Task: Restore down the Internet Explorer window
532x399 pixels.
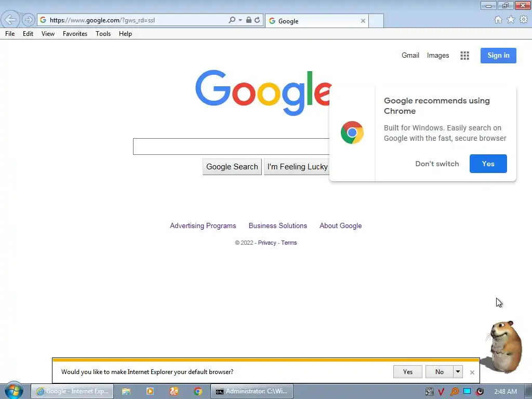Action: tap(506, 6)
